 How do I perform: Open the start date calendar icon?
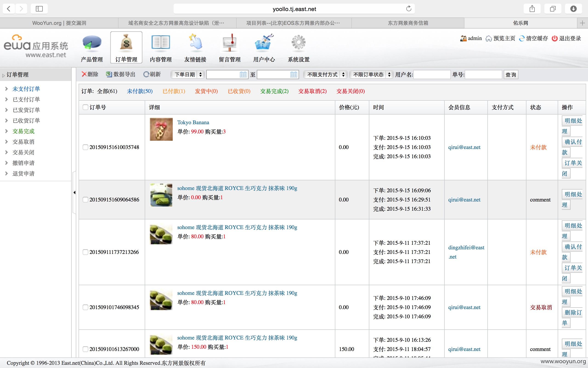pyautogui.click(x=243, y=75)
